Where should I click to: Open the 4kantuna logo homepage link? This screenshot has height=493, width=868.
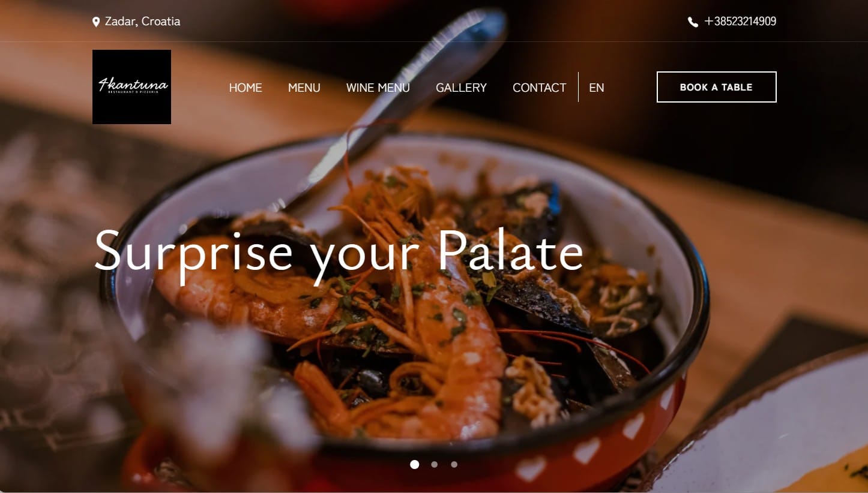pos(131,87)
